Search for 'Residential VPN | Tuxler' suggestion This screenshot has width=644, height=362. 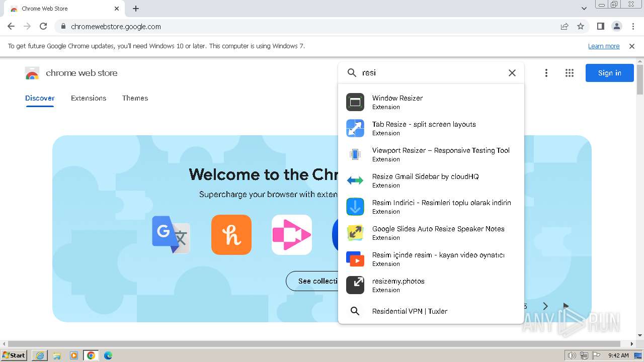click(431, 311)
